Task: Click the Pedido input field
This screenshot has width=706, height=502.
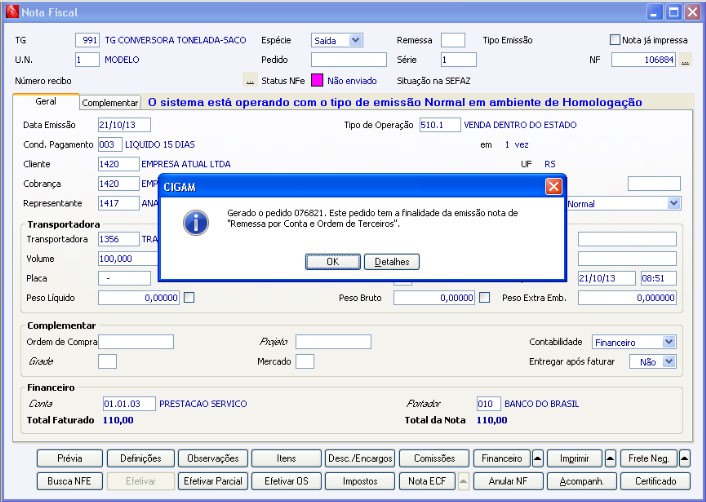Action: tap(349, 59)
